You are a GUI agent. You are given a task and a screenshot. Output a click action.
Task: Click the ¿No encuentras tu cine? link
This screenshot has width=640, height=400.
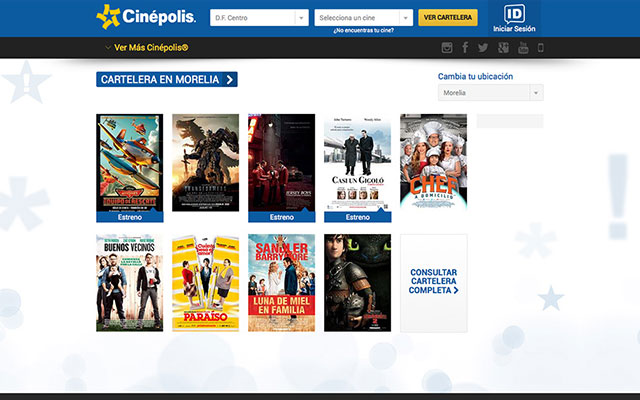(x=363, y=31)
